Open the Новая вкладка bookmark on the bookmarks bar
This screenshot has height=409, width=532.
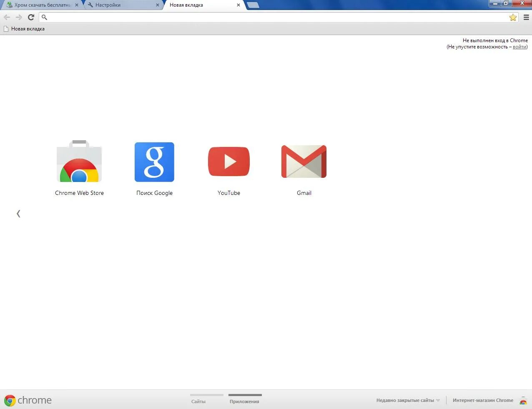click(x=24, y=28)
